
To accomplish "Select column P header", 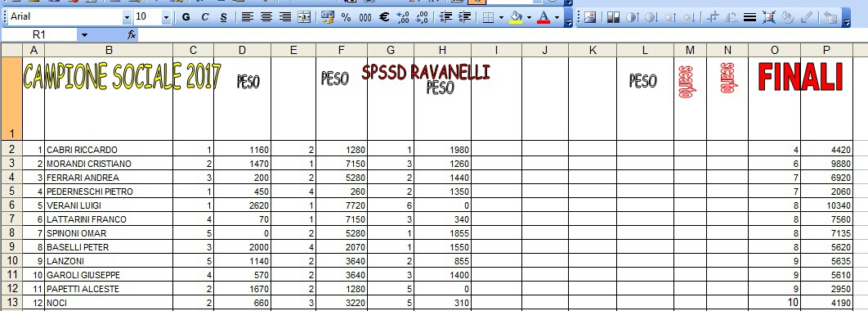I will [826, 50].
